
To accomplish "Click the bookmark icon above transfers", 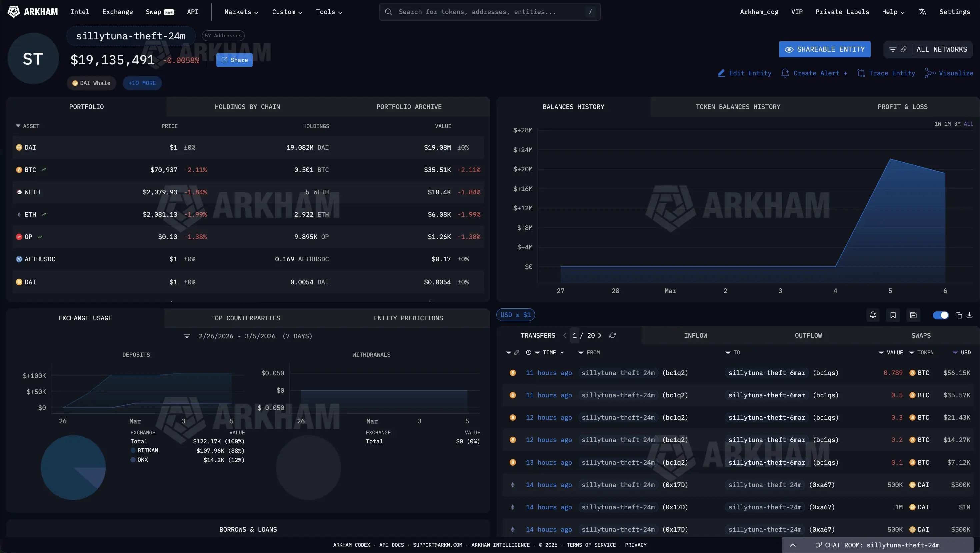I will 893,315.
